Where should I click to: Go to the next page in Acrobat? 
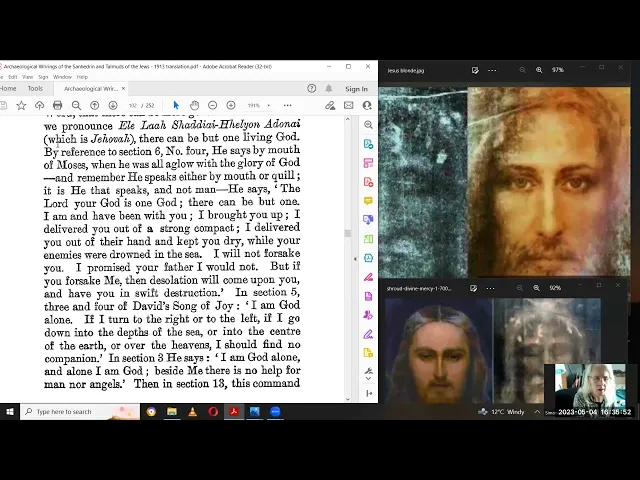(x=113, y=106)
